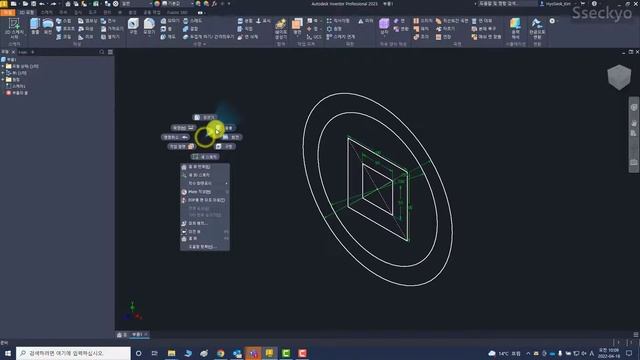Start a new 2D sketch from the ribbon
The width and height of the screenshot is (640, 360).
[14, 28]
